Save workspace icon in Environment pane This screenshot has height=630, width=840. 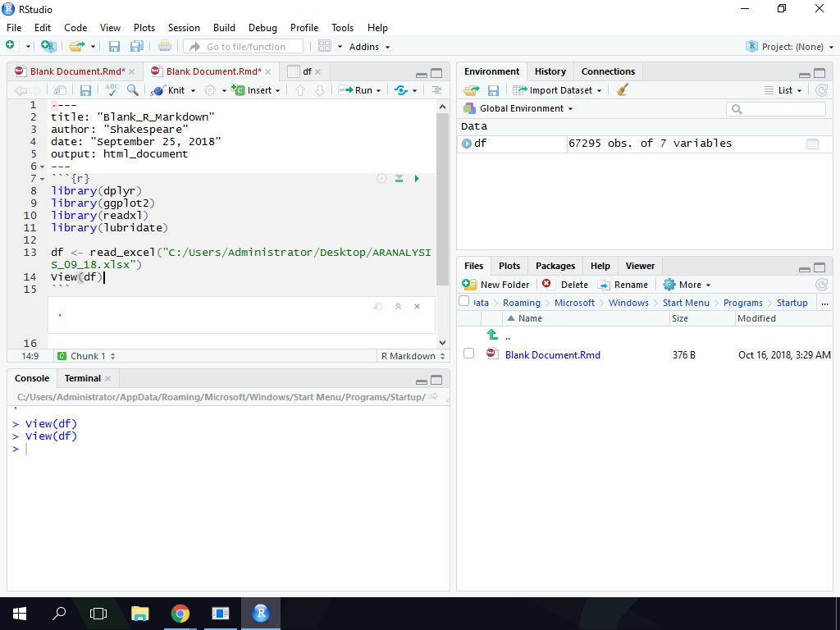(x=493, y=90)
